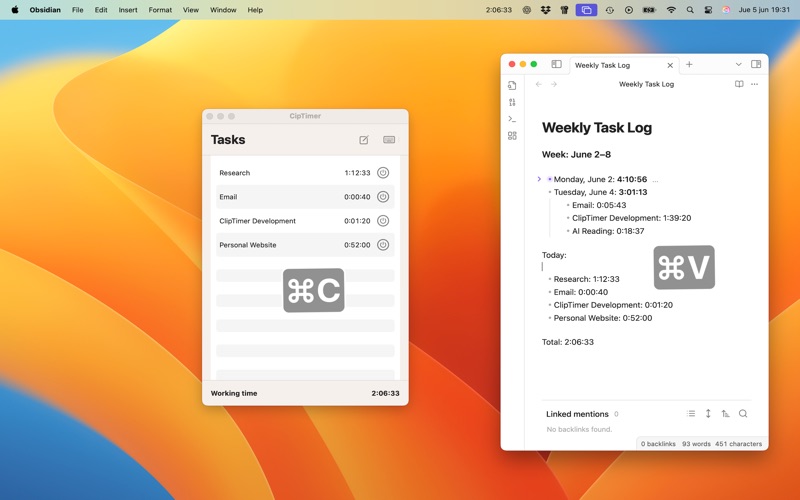Close the Weekly Task Log tab
The width and height of the screenshot is (800, 500).
pos(670,65)
